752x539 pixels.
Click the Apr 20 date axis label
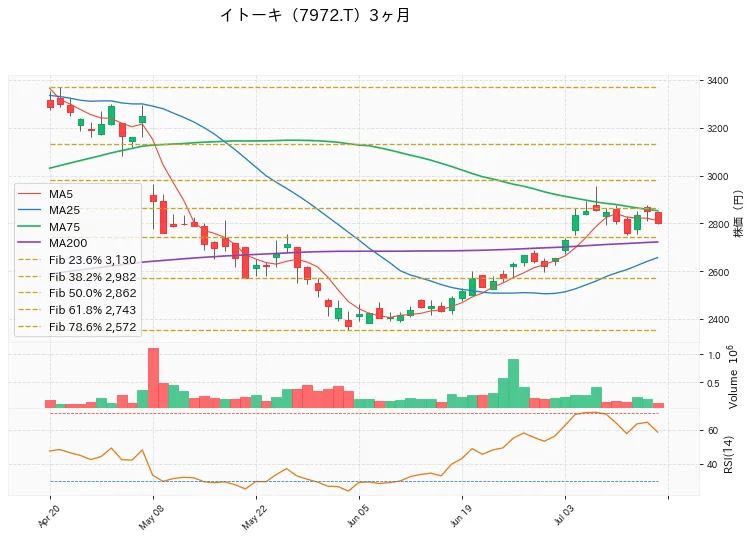(49, 516)
